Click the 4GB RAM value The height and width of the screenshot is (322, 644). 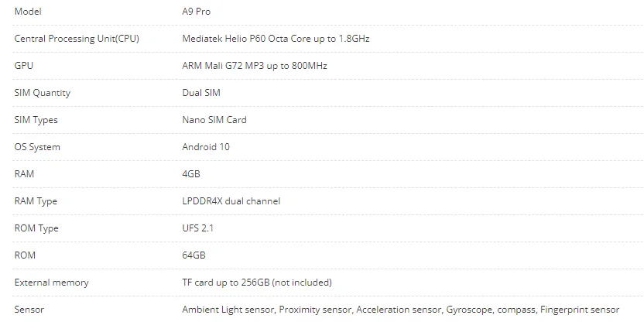pos(191,174)
